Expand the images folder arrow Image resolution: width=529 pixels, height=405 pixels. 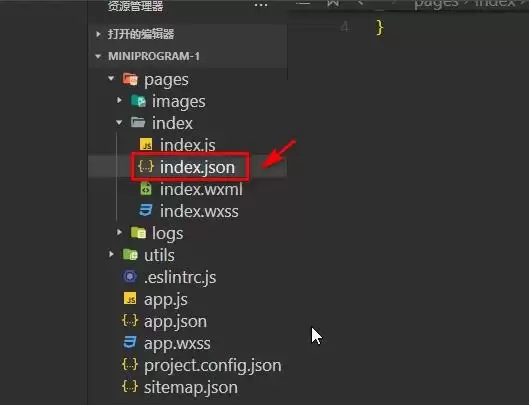119,100
